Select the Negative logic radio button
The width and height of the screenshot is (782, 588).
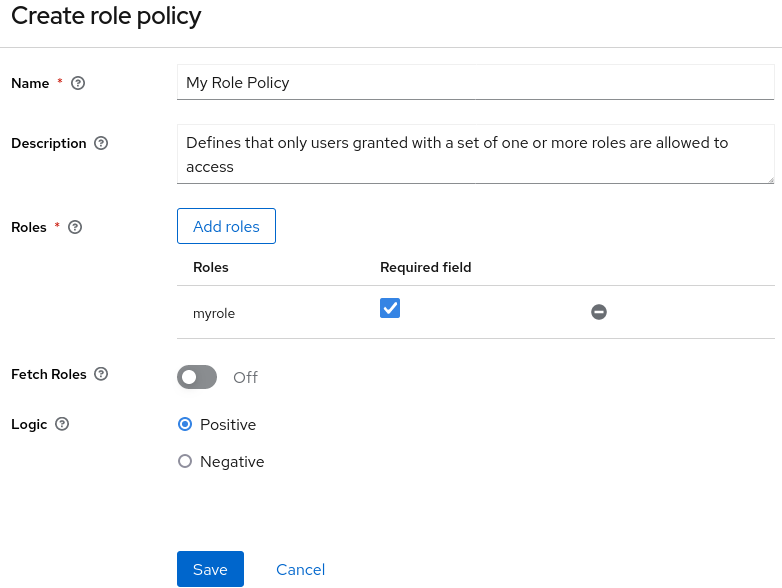point(185,462)
